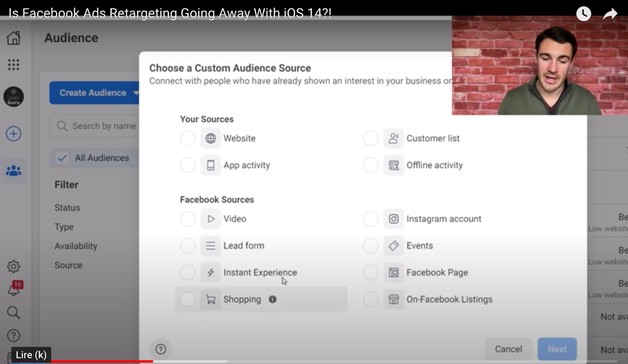
Task: Click the Instagram account icon
Action: (394, 219)
